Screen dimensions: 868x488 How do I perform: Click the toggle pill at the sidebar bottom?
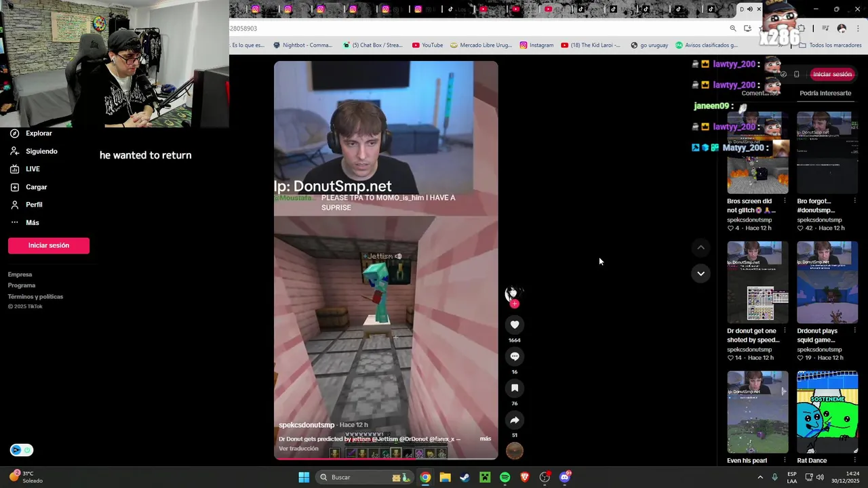(x=22, y=450)
